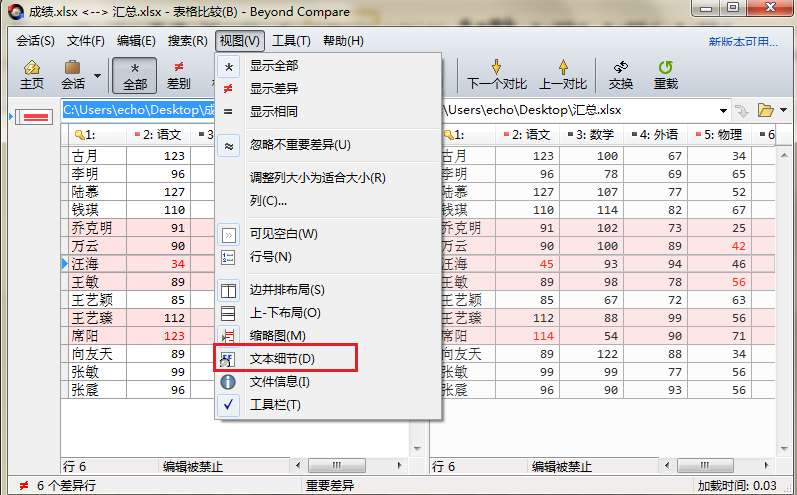Screen dimensions: 797x495
Task: Click the right pane open-folder icon
Action: pyautogui.click(x=765, y=110)
